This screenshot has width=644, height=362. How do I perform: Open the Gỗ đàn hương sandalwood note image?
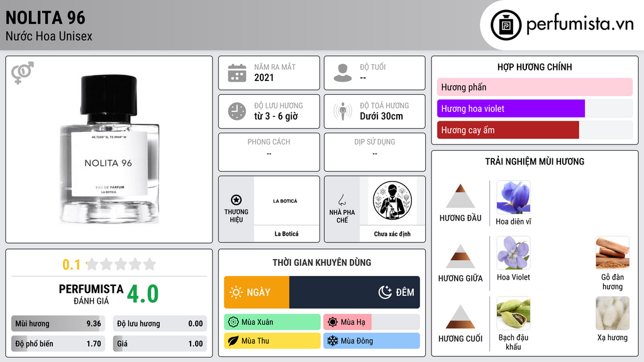(x=613, y=253)
